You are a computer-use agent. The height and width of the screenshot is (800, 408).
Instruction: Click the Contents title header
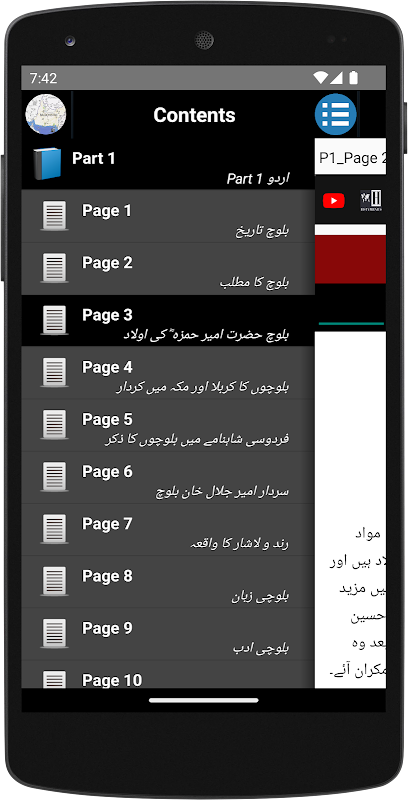[194, 115]
